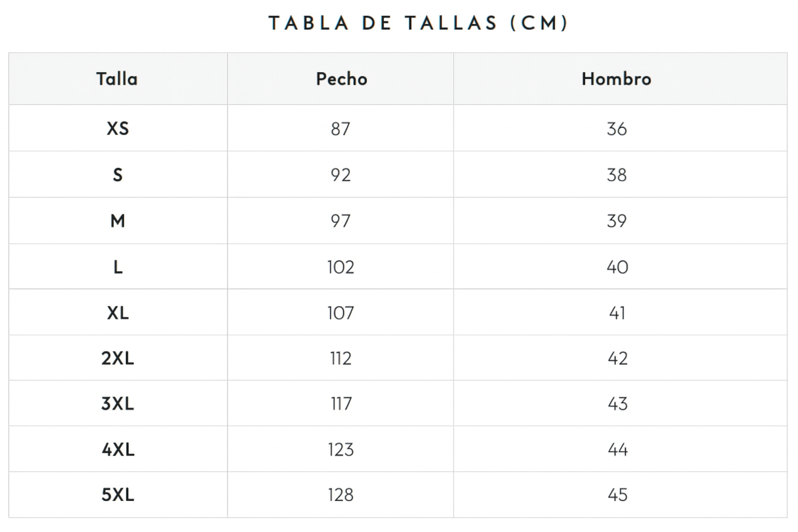The image size is (798, 532).
Task: Click the Hombro column header
Action: point(616,79)
